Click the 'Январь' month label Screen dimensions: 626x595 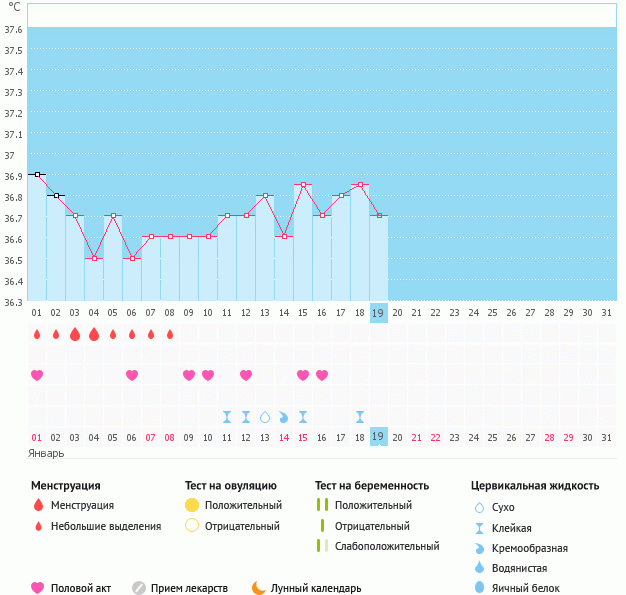pyautogui.click(x=46, y=453)
